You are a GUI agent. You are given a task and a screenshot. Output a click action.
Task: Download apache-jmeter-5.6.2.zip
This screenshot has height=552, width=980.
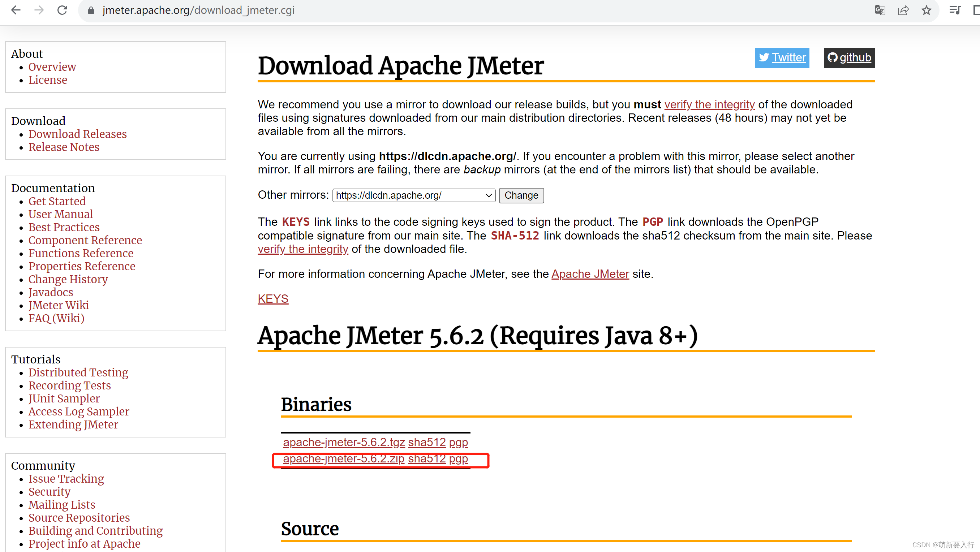pyautogui.click(x=343, y=459)
